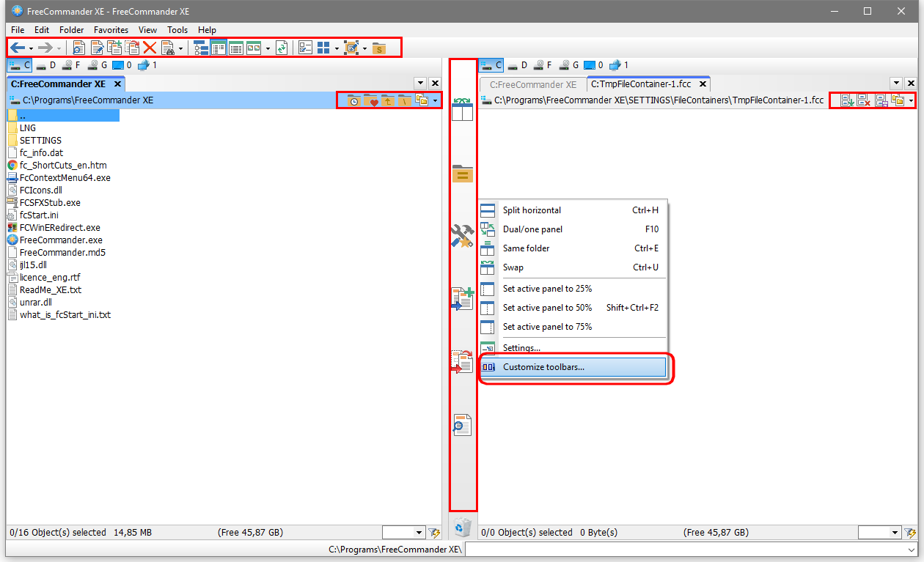Viewport: 924px width, 562px height.
Task: Open the tab list dropdown arrow in the right panel
Action: point(896,84)
